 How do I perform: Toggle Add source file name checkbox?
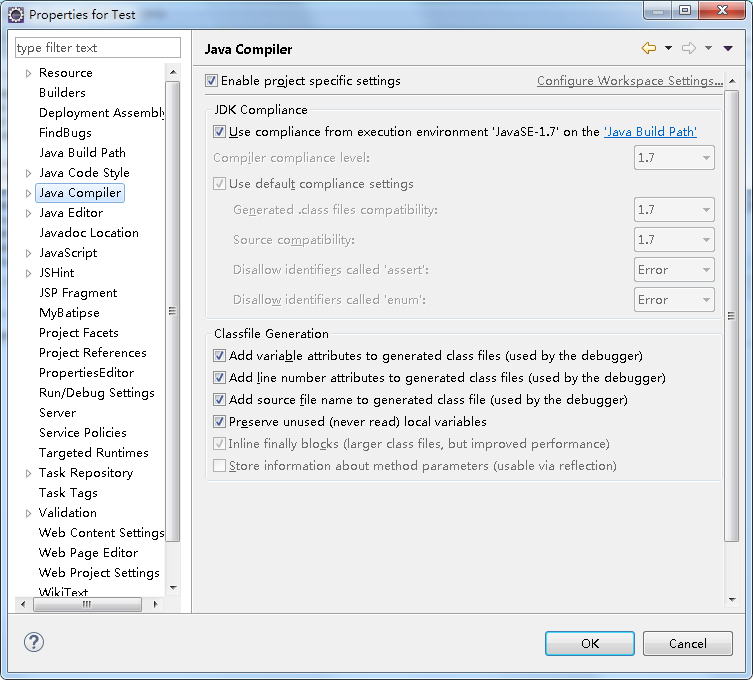click(x=219, y=400)
